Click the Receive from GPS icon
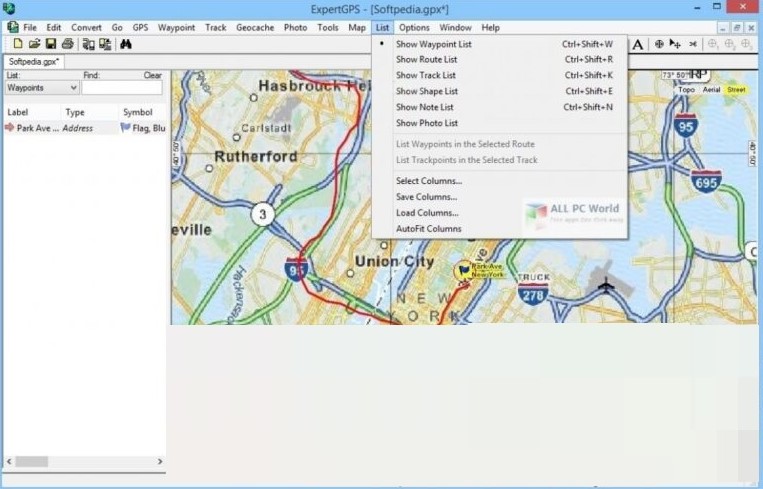This screenshot has width=763, height=489. [88, 44]
